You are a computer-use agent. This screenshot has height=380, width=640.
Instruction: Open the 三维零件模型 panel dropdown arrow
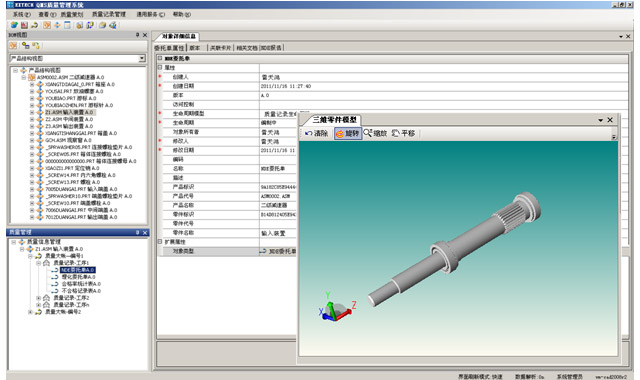pyautogui.click(x=600, y=120)
